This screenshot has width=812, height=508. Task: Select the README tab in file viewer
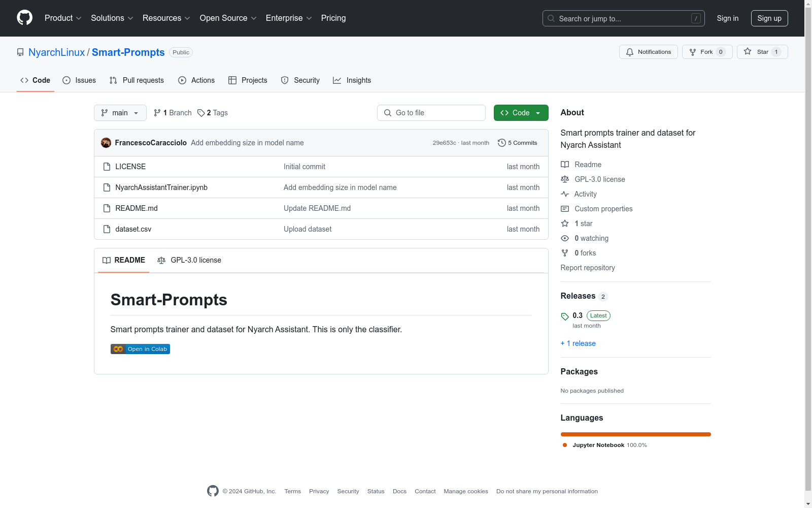124,260
